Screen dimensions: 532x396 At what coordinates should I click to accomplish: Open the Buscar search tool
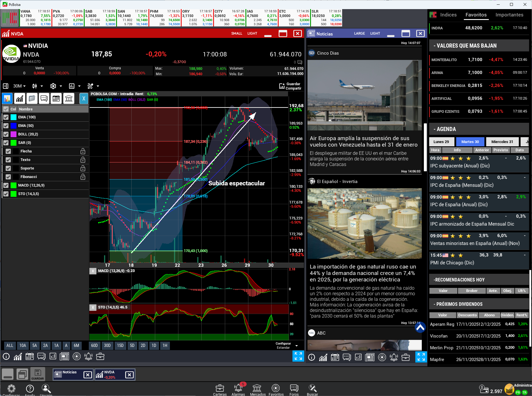point(312,390)
